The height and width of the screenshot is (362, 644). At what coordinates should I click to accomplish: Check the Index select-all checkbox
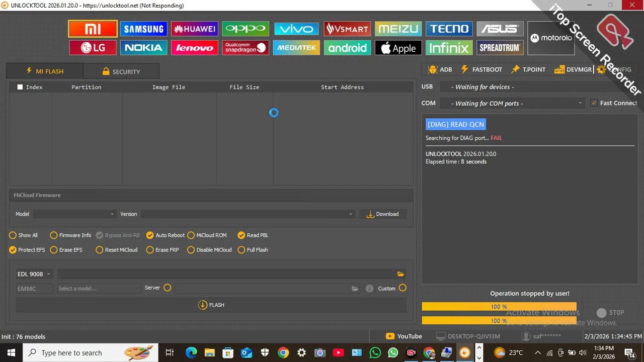pos(20,87)
